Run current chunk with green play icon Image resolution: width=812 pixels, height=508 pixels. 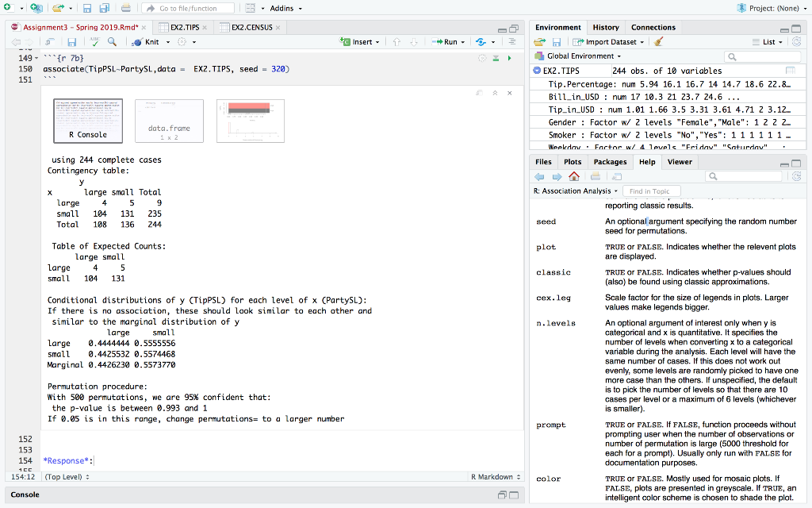pos(510,58)
